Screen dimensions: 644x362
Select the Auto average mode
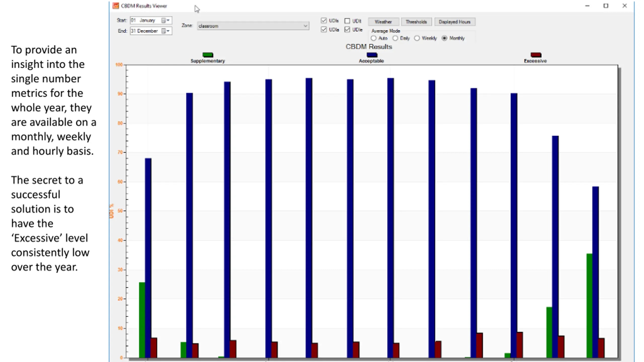click(x=374, y=38)
